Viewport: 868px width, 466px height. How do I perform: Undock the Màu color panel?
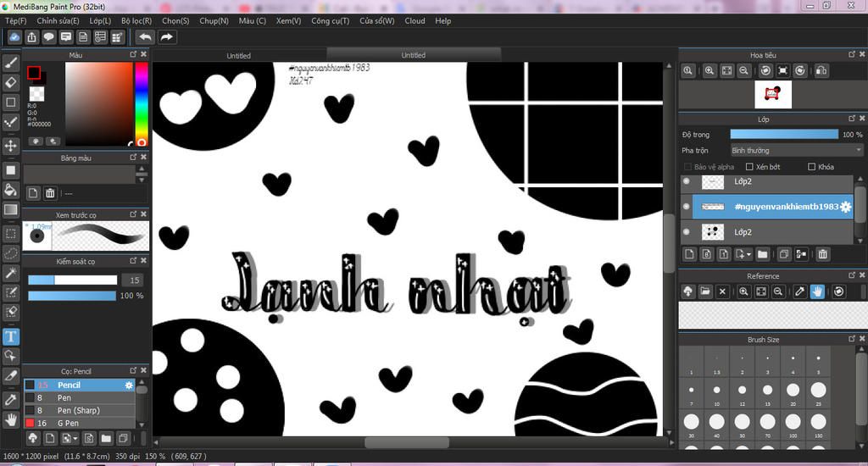click(133, 54)
